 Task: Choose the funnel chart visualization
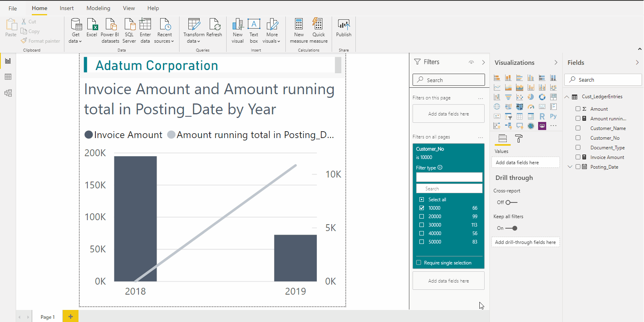(508, 97)
